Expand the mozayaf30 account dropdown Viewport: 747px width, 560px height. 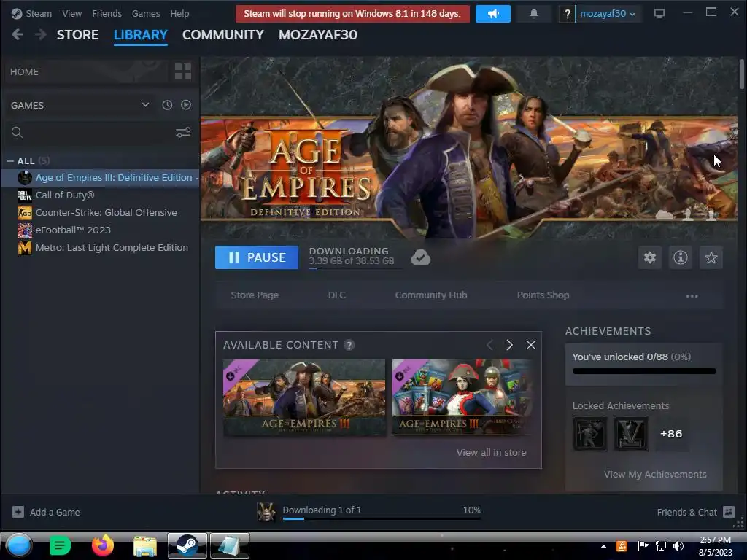pos(607,14)
